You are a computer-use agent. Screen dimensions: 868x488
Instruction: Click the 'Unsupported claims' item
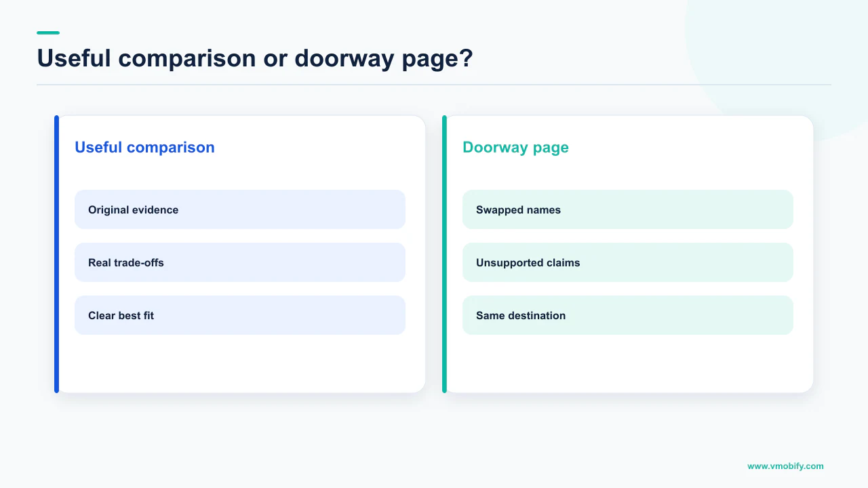pyautogui.click(x=628, y=262)
